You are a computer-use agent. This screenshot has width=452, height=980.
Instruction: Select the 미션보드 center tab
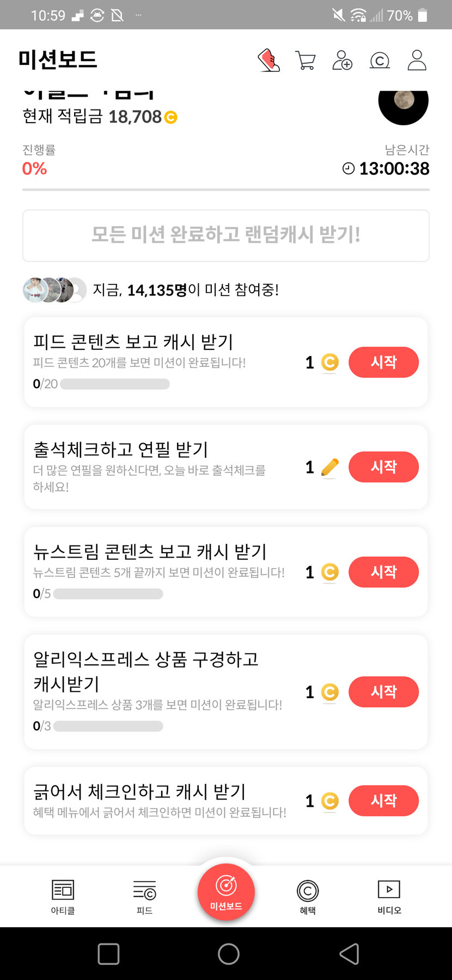coord(226,892)
